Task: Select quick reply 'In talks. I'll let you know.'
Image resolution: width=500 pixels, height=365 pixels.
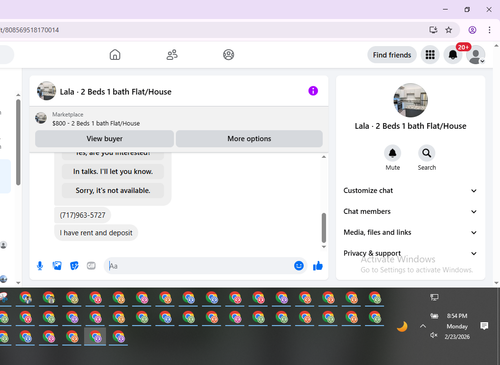Action: click(113, 171)
